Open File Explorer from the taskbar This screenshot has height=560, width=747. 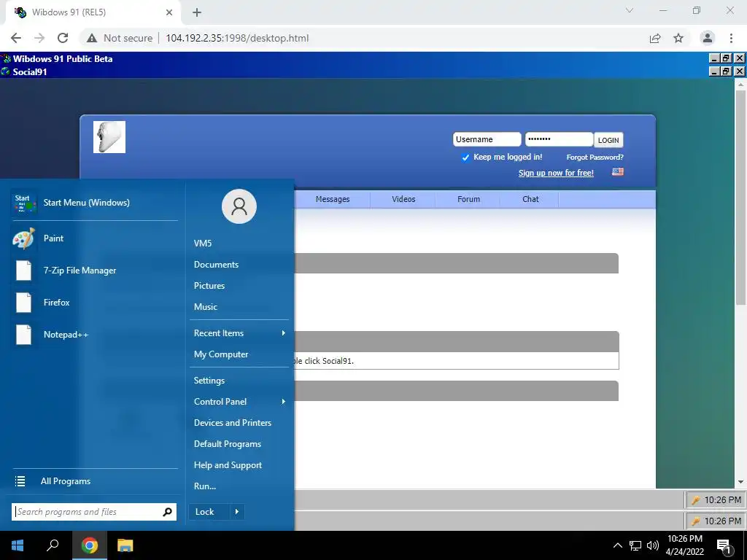(125, 545)
